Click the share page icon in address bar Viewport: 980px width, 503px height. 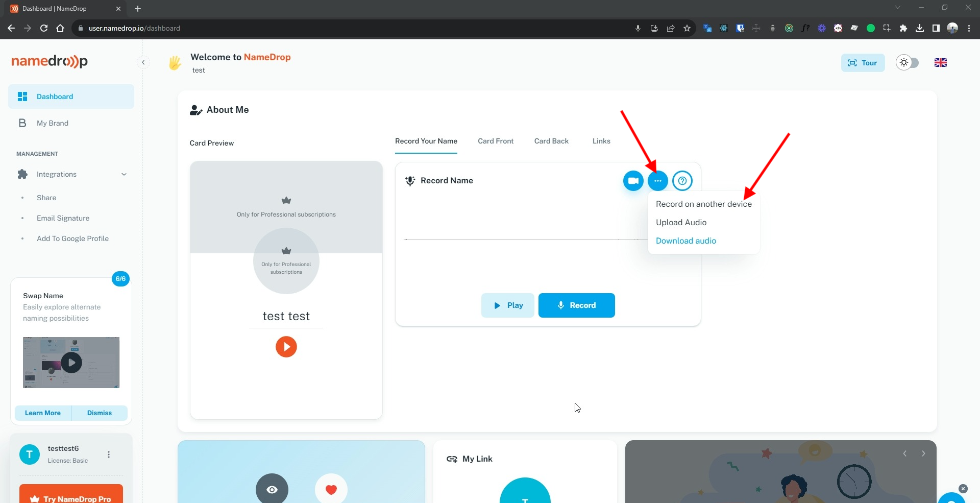click(x=671, y=28)
